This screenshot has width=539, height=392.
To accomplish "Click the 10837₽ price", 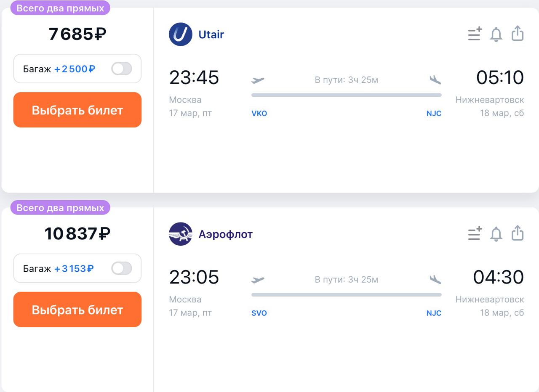I will click(77, 234).
